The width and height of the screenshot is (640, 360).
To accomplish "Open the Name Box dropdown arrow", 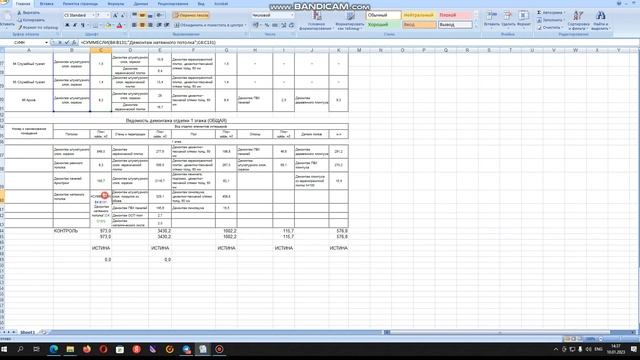I will (47, 42).
